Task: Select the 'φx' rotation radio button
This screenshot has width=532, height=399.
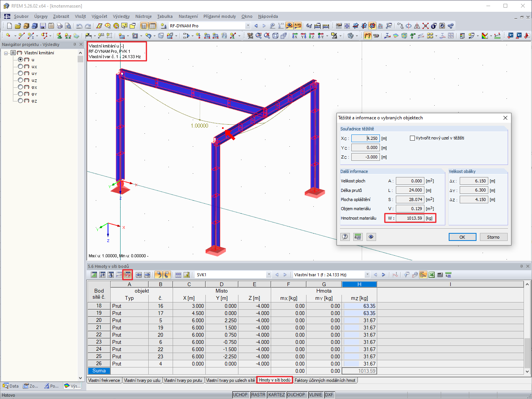Action: coord(21,87)
